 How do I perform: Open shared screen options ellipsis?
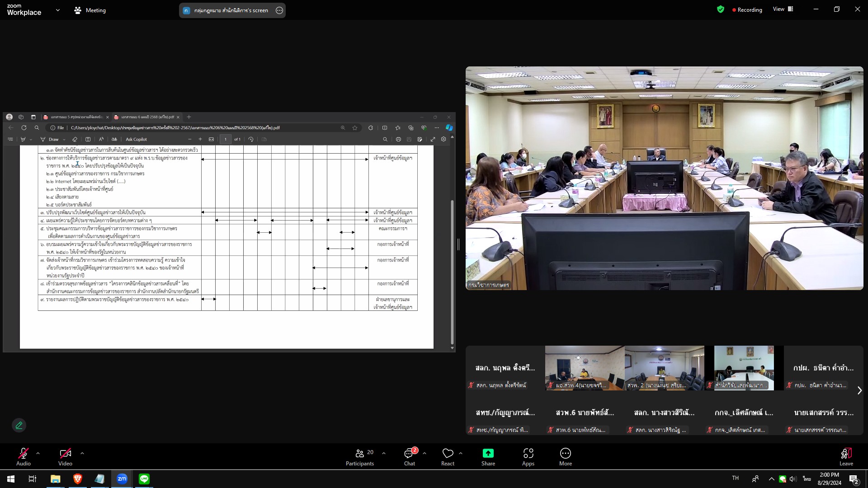279,10
